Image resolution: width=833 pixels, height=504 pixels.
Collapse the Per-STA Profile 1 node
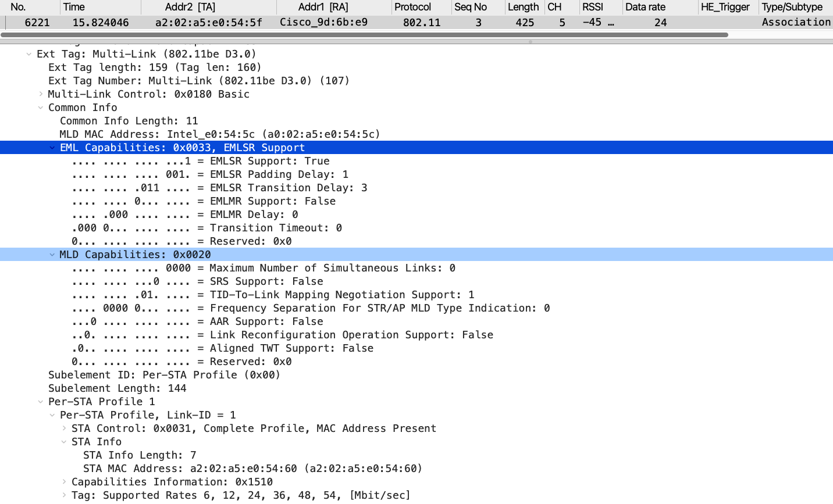coord(41,402)
